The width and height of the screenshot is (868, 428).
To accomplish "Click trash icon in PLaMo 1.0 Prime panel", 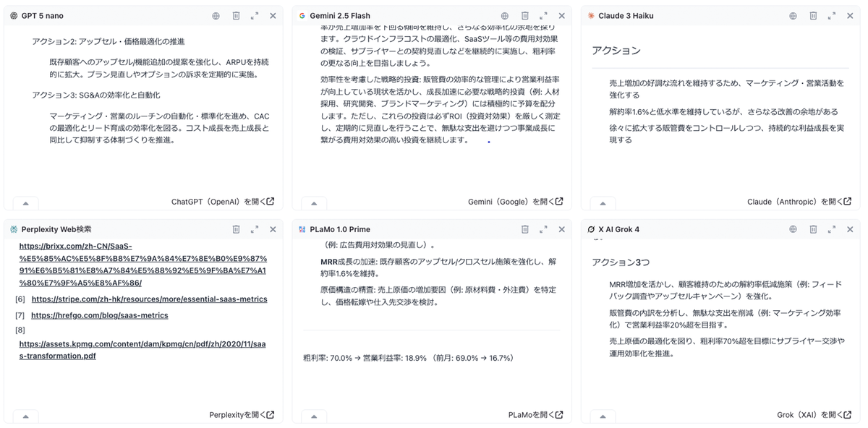I will click(525, 229).
